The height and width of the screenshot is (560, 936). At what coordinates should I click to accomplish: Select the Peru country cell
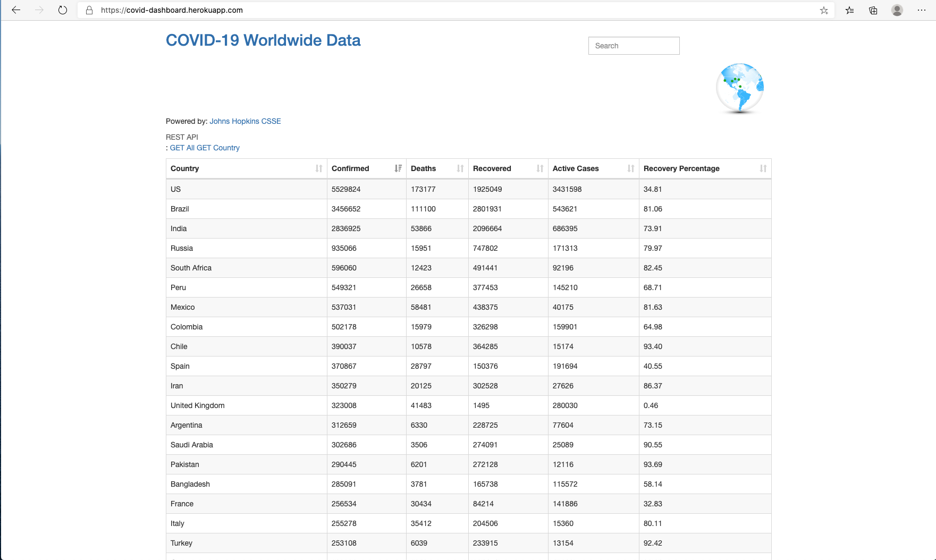(x=247, y=287)
